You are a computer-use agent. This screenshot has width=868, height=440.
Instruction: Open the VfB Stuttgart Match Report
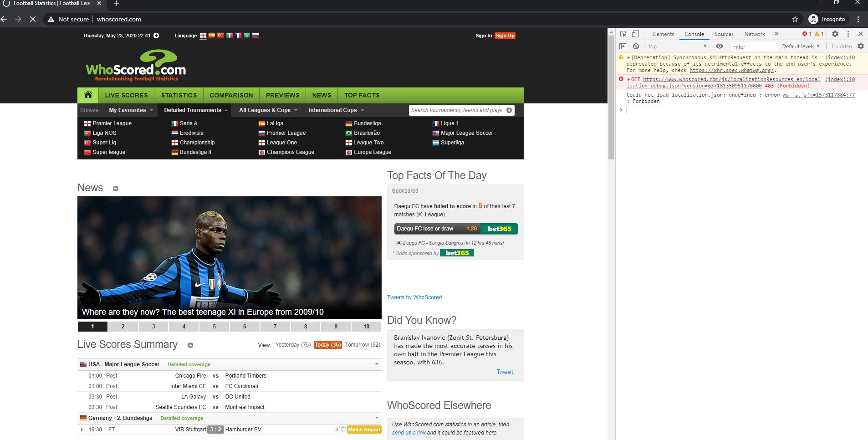364,430
